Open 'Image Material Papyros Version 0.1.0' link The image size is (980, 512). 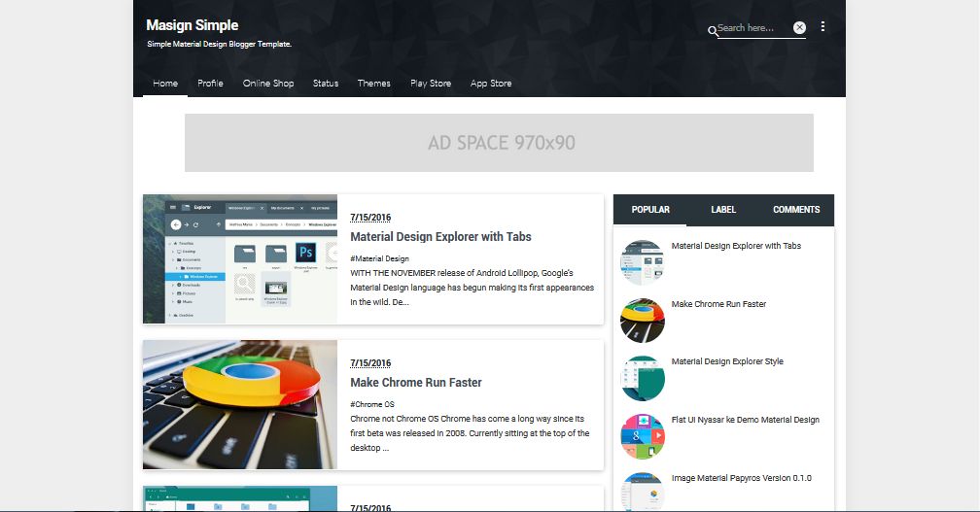(741, 478)
